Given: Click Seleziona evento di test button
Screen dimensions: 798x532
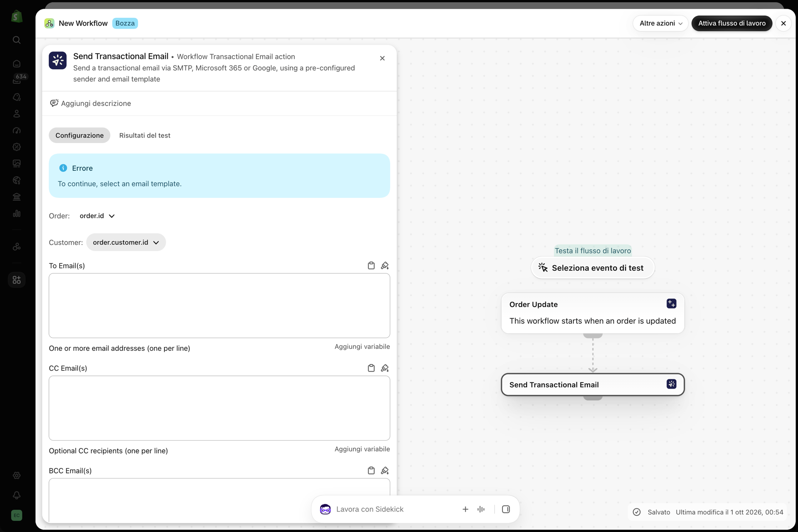Looking at the screenshot, I should pos(593,268).
